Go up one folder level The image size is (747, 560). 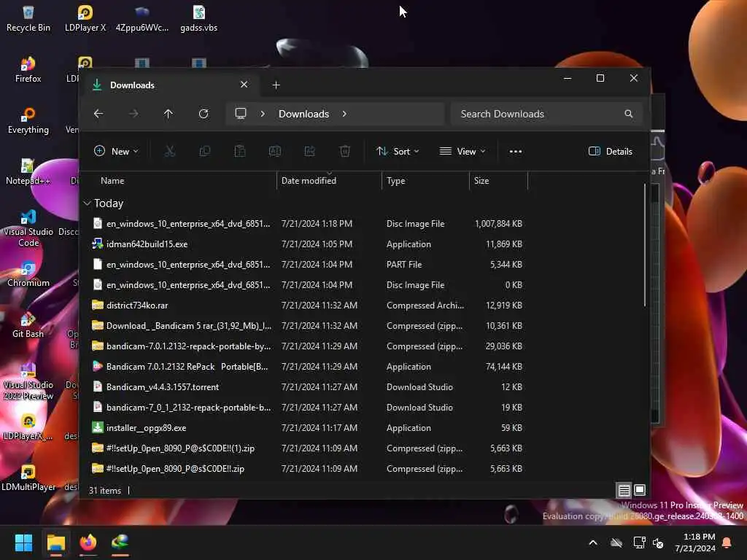pyautogui.click(x=169, y=114)
